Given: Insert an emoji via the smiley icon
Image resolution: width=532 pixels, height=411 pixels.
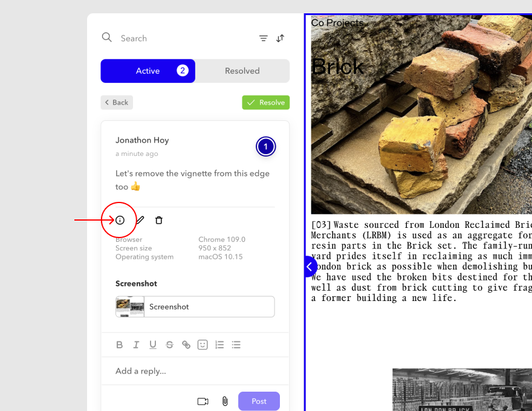Looking at the screenshot, I should tap(203, 345).
